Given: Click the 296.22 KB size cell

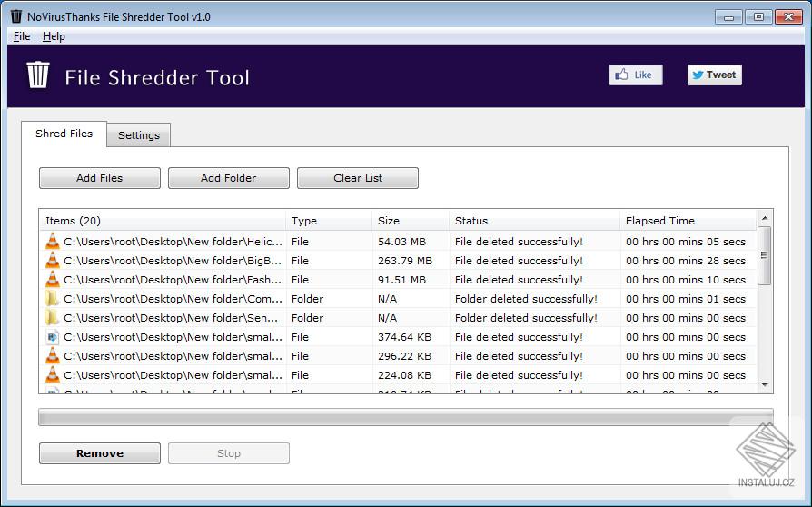Looking at the screenshot, I should click(404, 356).
